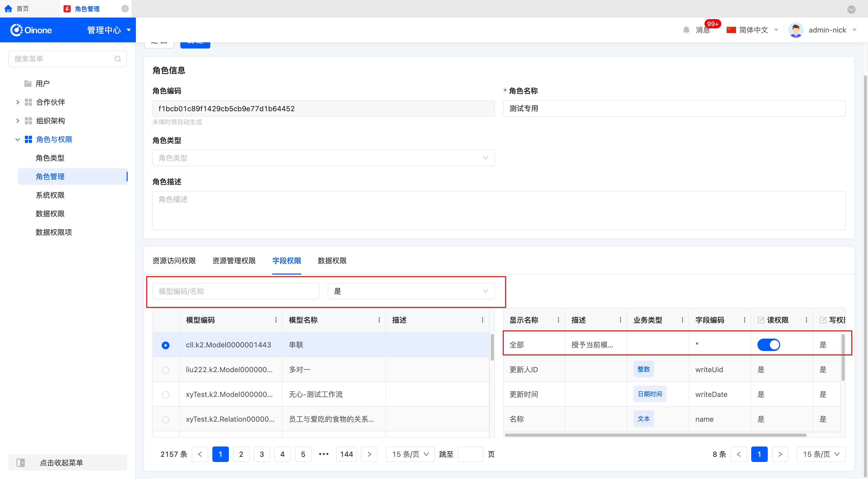Screen dimensions: 868x479
Task: Open the 简体中文 language dropdown
Action: click(754, 30)
